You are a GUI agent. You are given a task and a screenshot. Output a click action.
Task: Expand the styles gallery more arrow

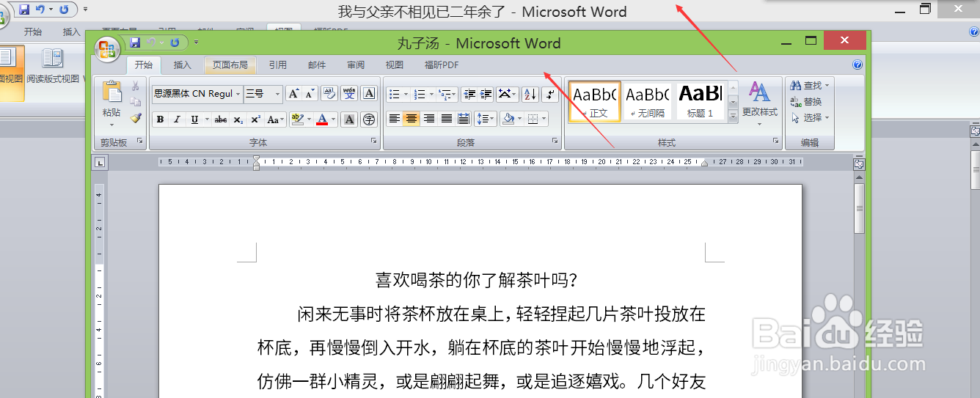(x=733, y=116)
